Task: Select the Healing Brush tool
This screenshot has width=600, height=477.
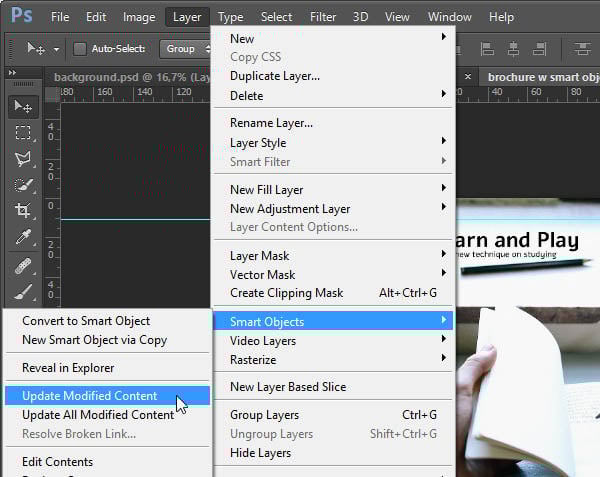Action: [x=23, y=266]
